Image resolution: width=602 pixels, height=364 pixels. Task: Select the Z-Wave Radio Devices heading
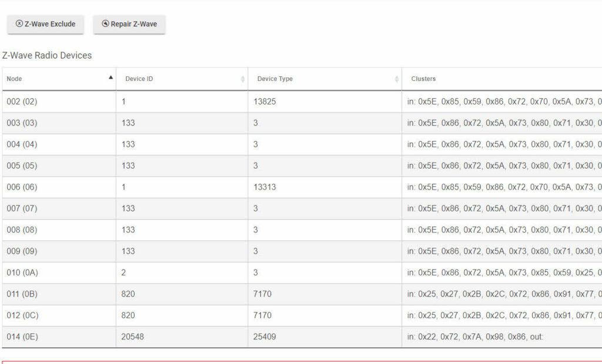[x=47, y=56]
